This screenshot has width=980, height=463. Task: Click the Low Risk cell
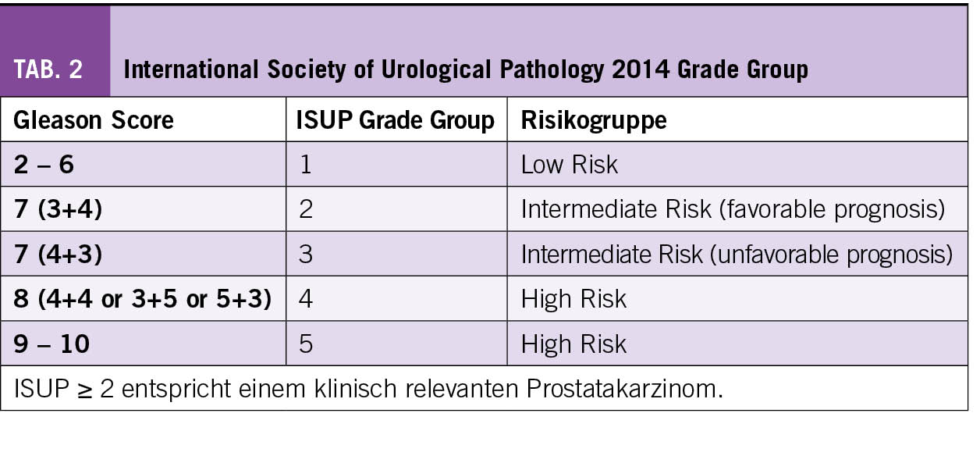pyautogui.click(x=569, y=164)
